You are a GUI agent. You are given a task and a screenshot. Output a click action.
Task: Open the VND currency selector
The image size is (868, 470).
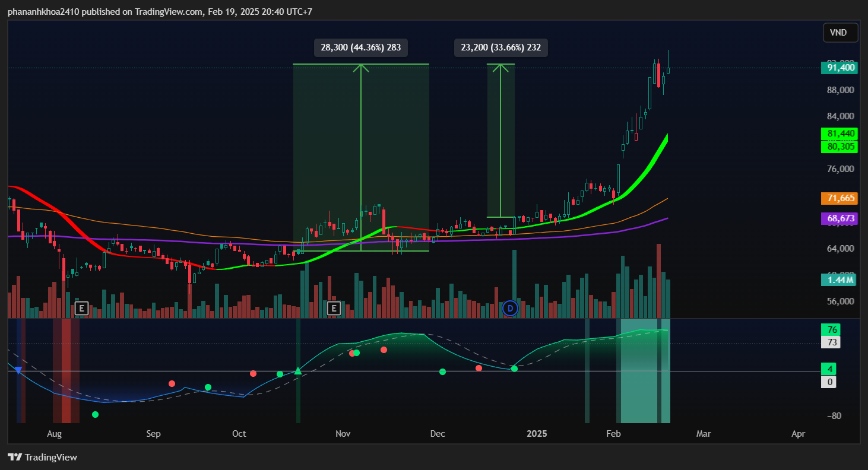(x=840, y=33)
